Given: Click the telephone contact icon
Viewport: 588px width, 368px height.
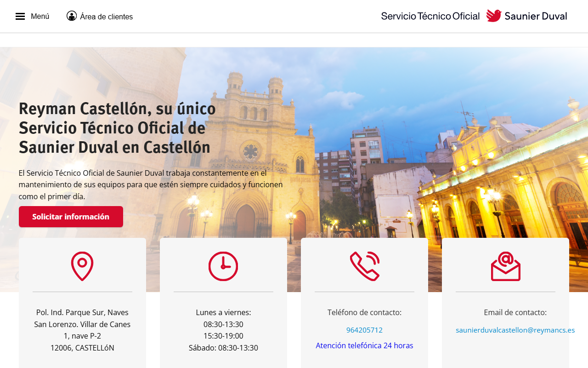Looking at the screenshot, I should coord(365,266).
